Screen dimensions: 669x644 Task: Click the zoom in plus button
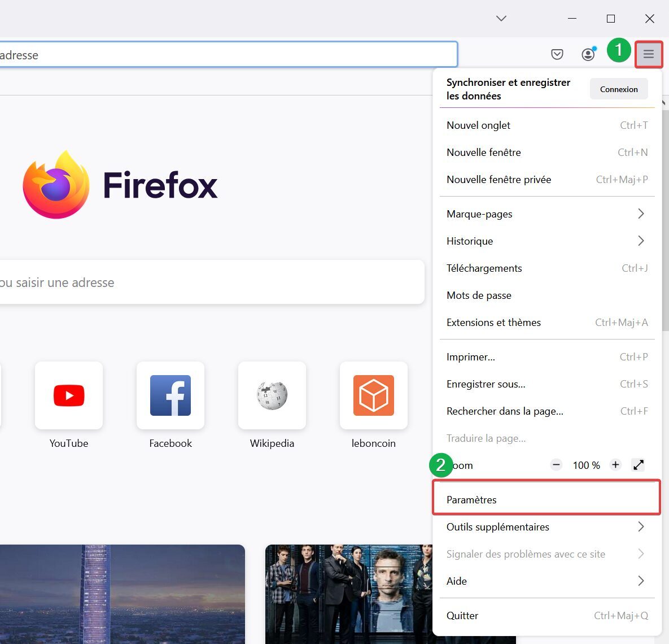615,464
